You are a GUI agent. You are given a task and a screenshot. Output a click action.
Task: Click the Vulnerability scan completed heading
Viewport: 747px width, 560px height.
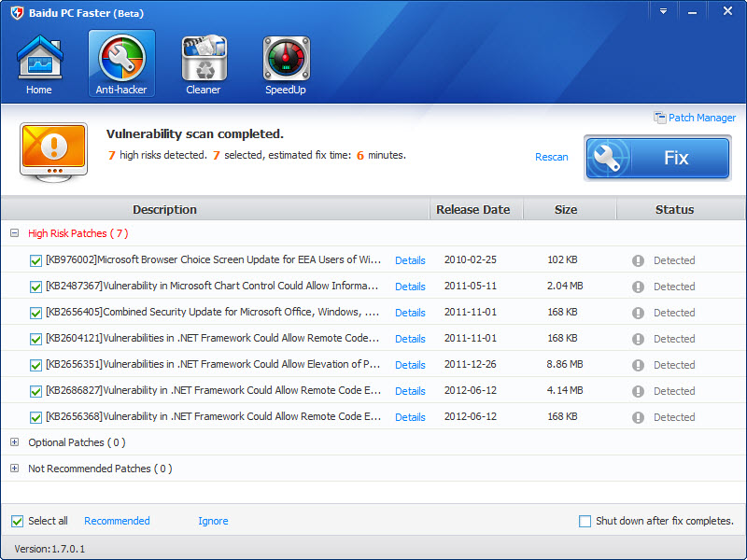(x=195, y=134)
